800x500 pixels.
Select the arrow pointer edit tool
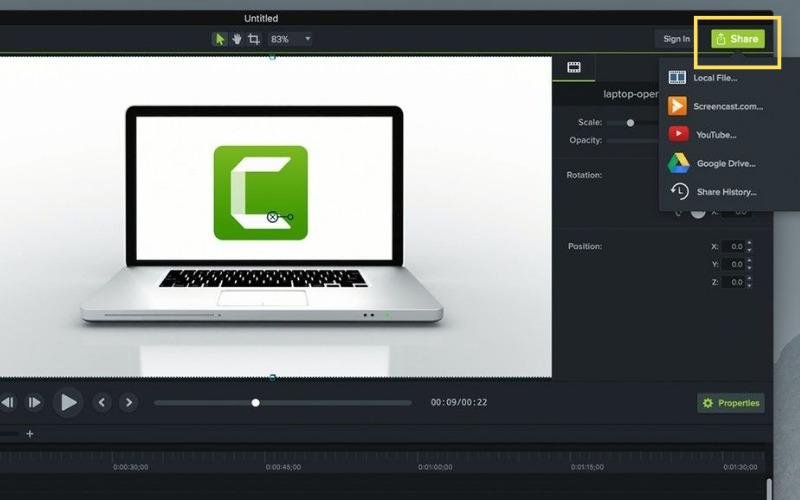(x=219, y=39)
